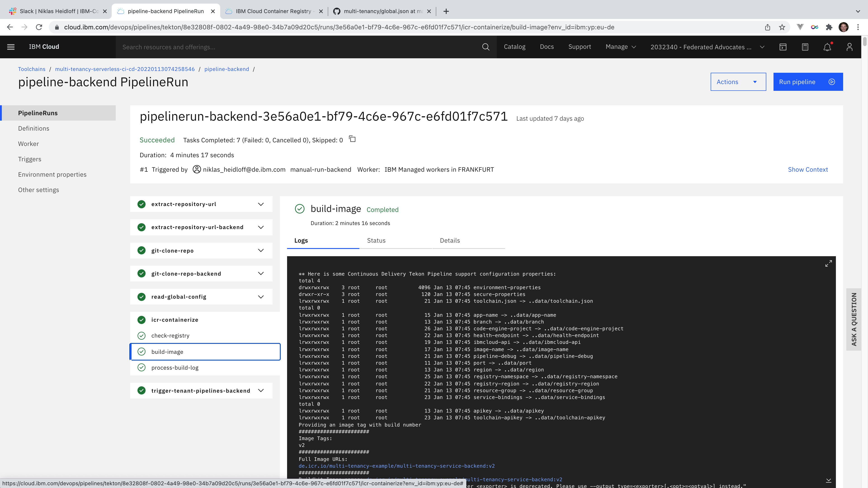This screenshot has width=868, height=488.
Task: Open the Manage menu in header
Action: pyautogui.click(x=620, y=47)
